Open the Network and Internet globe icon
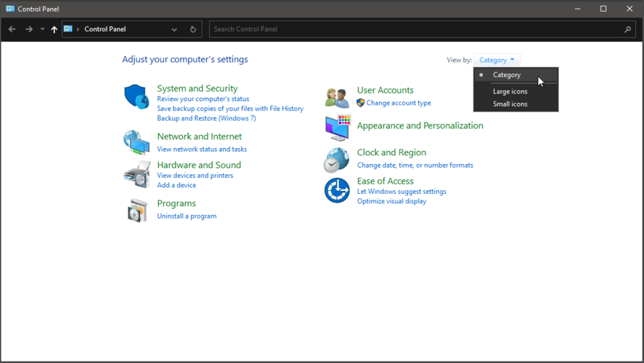 point(136,142)
